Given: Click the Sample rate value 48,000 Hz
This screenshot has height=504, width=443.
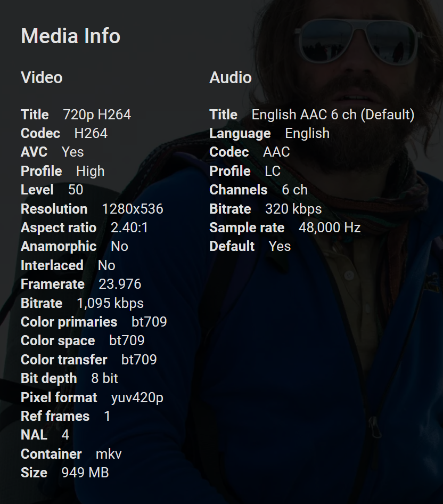Looking at the screenshot, I should pos(330,227).
